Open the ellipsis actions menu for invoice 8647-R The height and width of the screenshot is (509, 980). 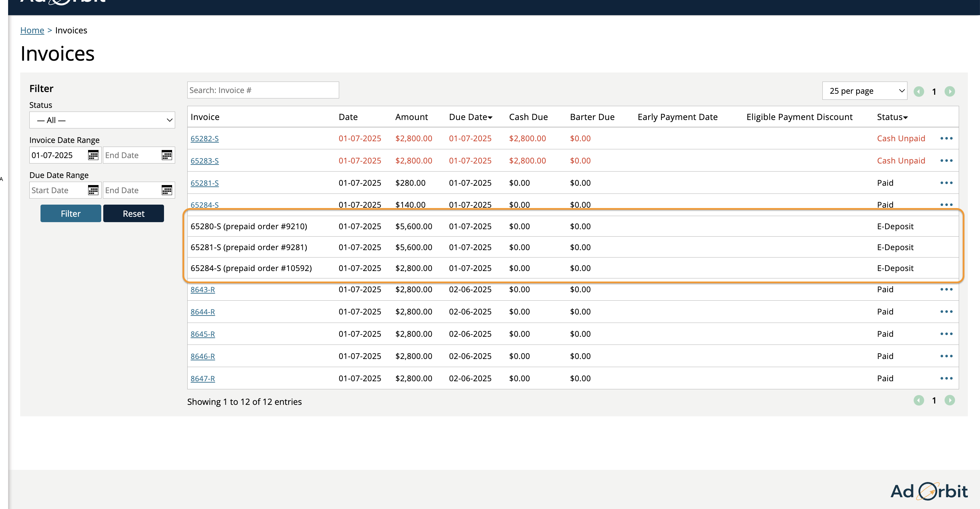tap(947, 378)
